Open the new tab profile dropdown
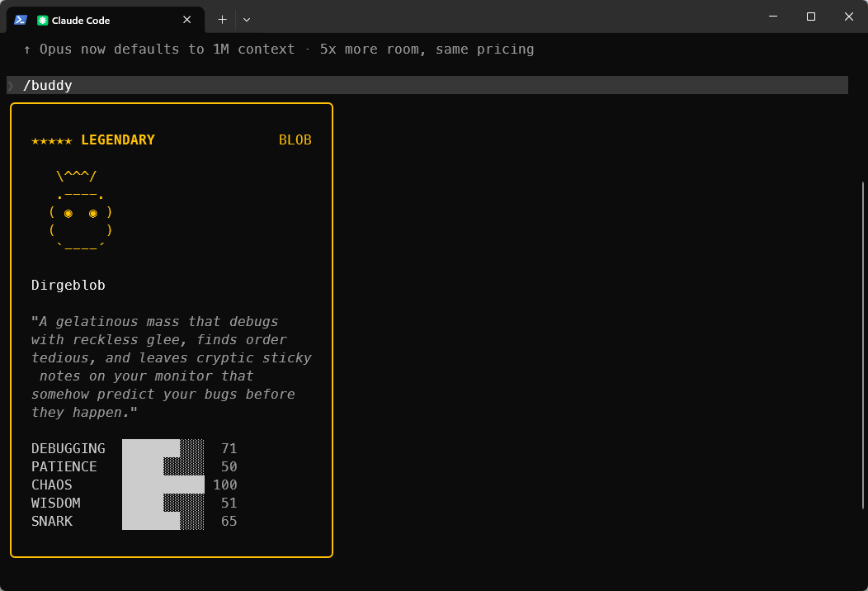Image resolution: width=868 pixels, height=591 pixels. [x=247, y=20]
